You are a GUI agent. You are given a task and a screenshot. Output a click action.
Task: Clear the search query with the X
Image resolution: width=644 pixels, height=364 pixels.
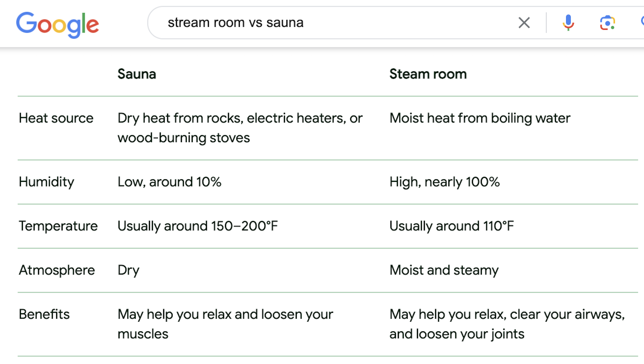pos(524,23)
